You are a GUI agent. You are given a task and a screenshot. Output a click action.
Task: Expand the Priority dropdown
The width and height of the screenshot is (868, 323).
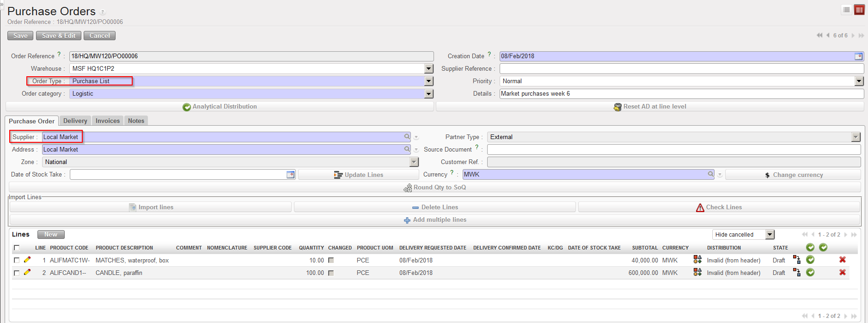(859, 81)
